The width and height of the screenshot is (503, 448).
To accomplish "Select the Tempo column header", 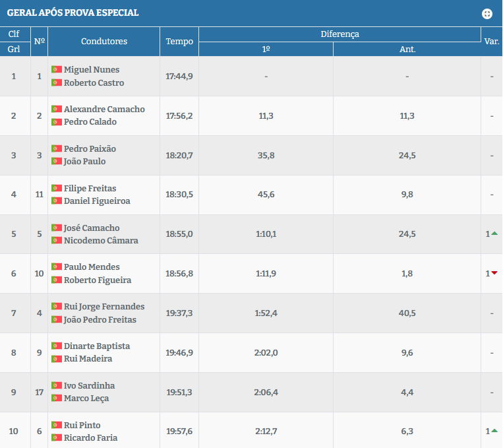I will coord(179,42).
